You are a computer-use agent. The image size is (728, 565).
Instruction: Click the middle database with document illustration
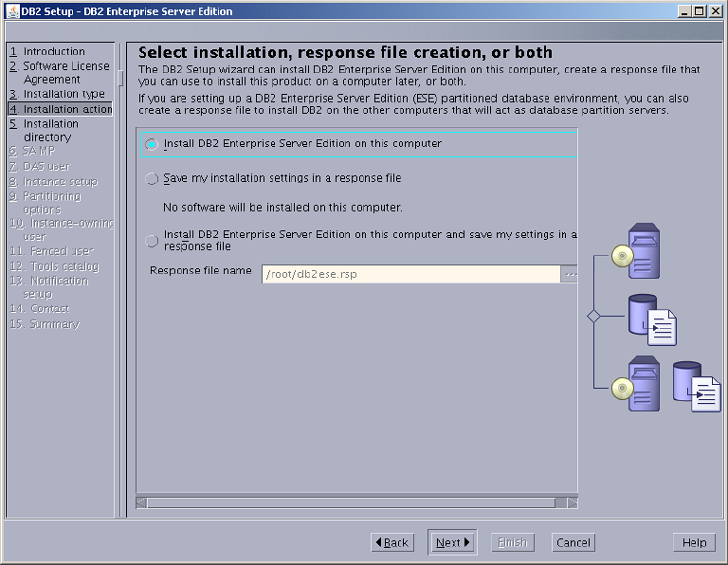[652, 320]
